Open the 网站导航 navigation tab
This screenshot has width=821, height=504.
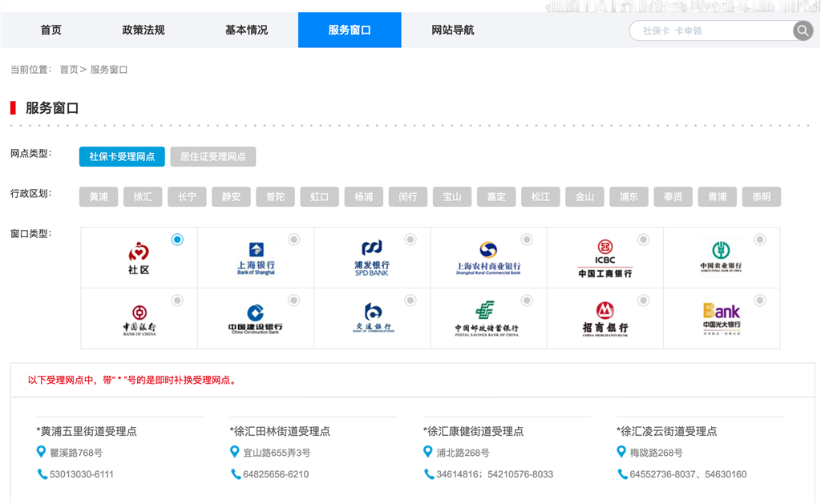tap(453, 30)
